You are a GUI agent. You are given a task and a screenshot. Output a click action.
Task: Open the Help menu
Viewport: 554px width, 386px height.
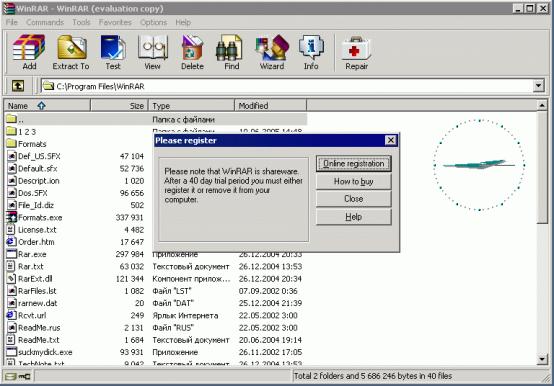tap(183, 22)
